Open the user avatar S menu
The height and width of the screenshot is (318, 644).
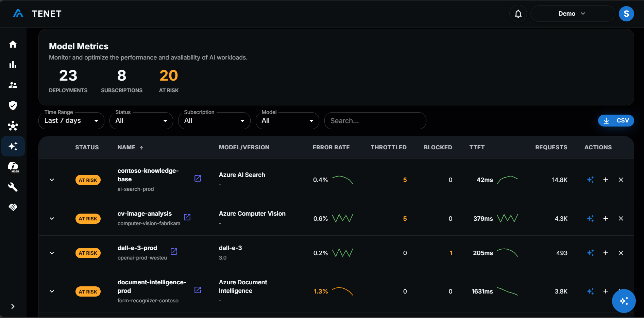[626, 14]
